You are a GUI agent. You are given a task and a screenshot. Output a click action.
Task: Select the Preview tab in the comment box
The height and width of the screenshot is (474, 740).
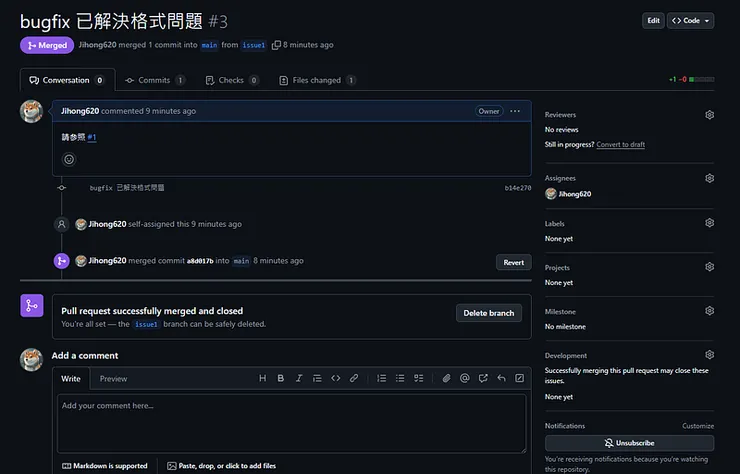[113, 379]
